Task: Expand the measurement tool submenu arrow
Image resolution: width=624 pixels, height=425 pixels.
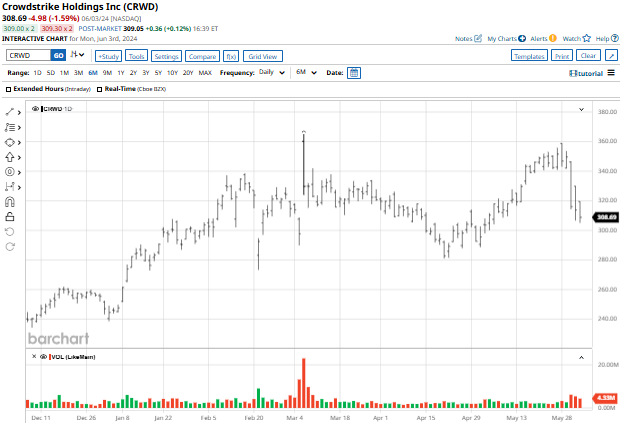Action: tap(19, 187)
